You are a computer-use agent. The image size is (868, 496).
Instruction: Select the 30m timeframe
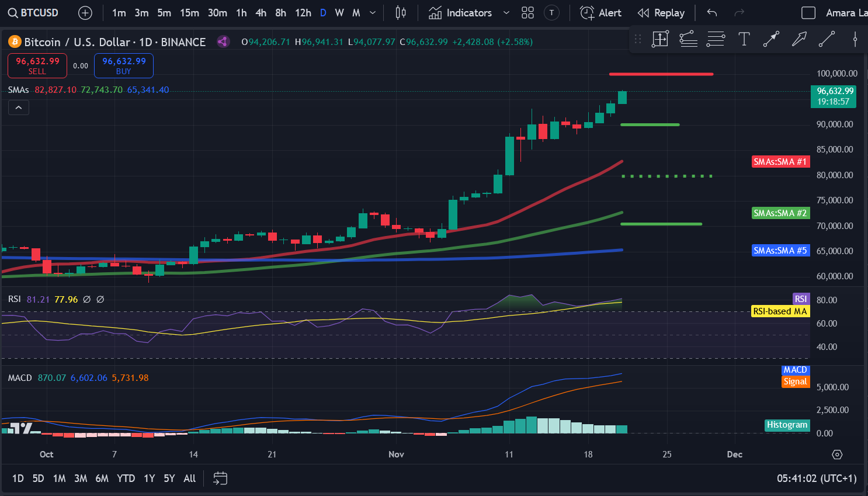coord(217,13)
